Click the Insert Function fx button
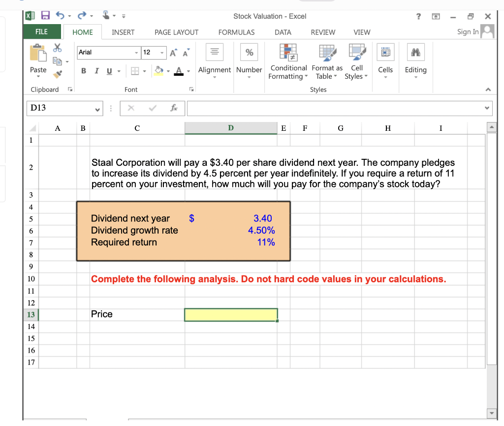 (175, 108)
